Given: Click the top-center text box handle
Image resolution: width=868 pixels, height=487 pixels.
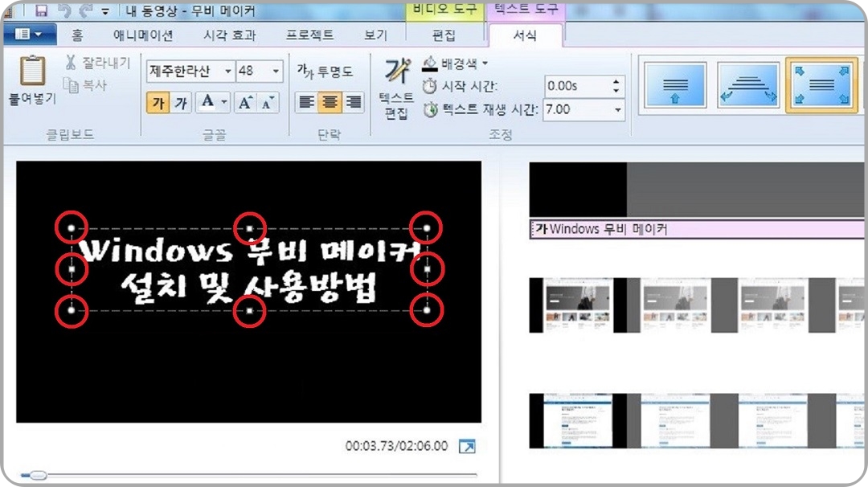Looking at the screenshot, I should point(250,228).
